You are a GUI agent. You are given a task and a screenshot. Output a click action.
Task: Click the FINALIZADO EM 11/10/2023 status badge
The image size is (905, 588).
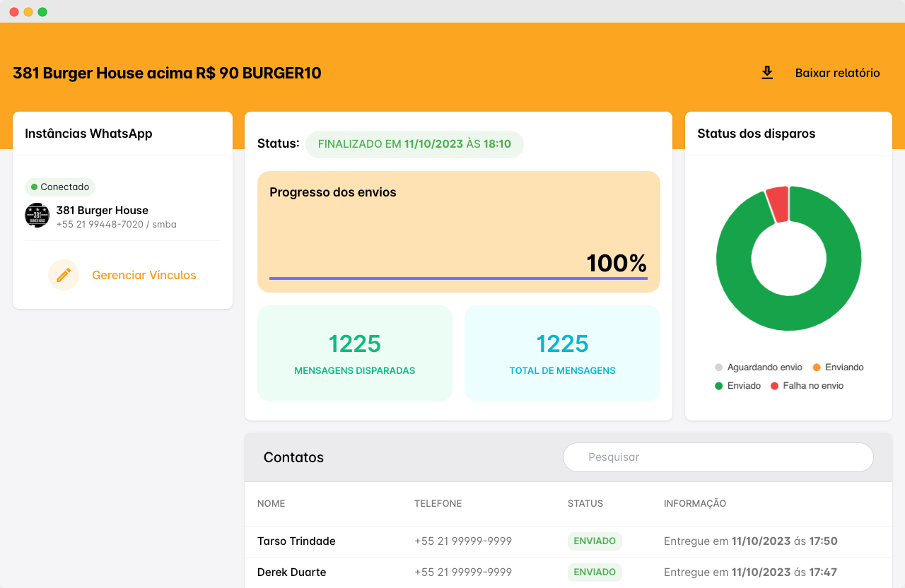414,144
